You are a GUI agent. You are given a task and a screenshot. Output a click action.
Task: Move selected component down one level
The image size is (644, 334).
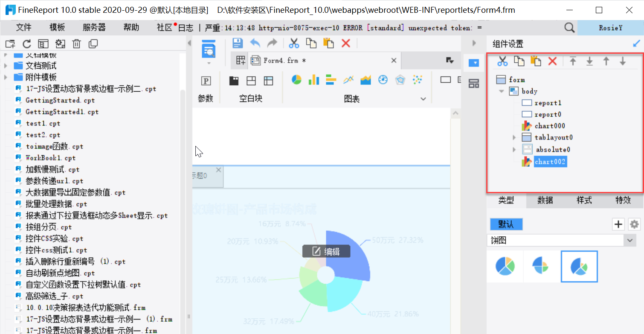[x=623, y=61]
